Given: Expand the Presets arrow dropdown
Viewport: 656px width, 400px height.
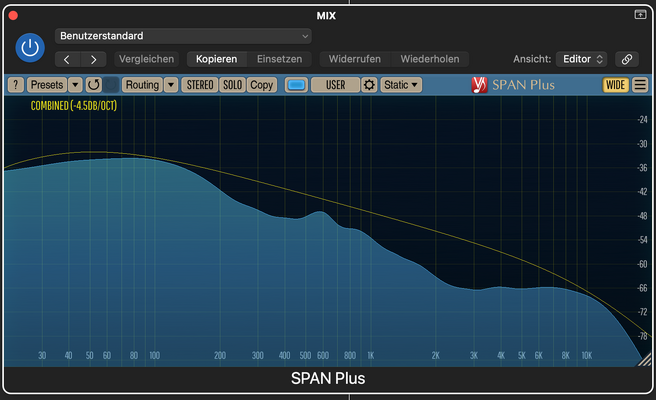Looking at the screenshot, I should (75, 85).
